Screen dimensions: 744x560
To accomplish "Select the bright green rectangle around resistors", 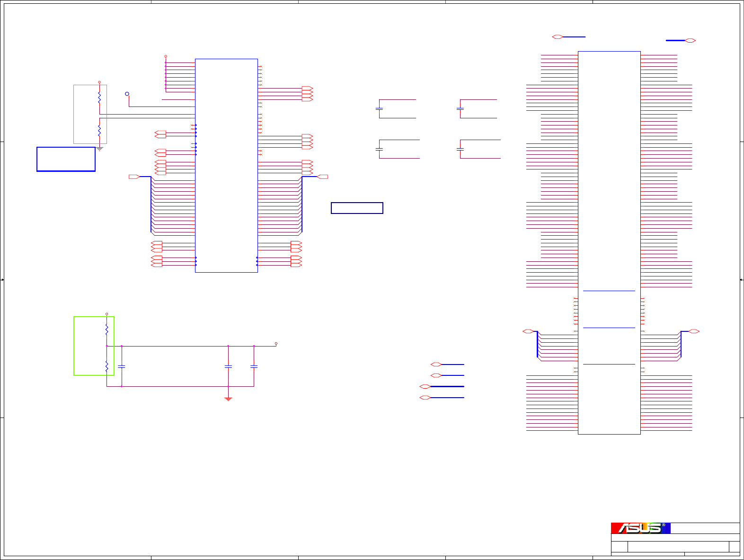I will 94,346.
